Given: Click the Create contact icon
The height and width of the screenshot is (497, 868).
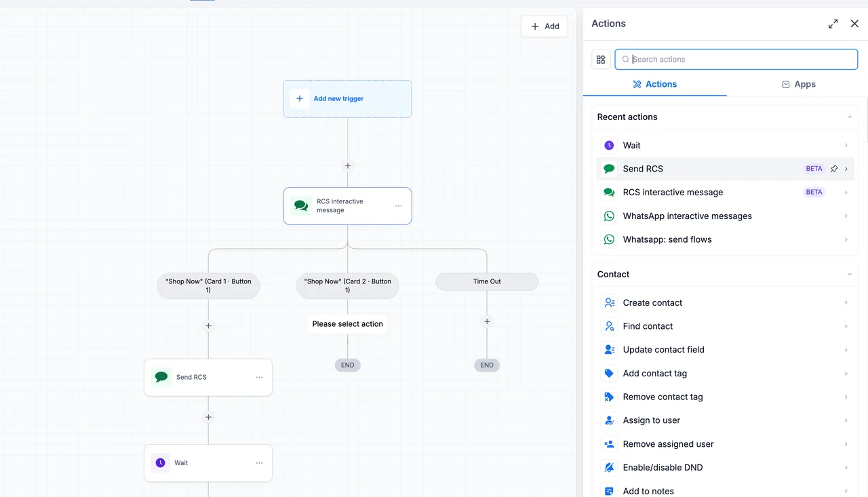Looking at the screenshot, I should 609,302.
